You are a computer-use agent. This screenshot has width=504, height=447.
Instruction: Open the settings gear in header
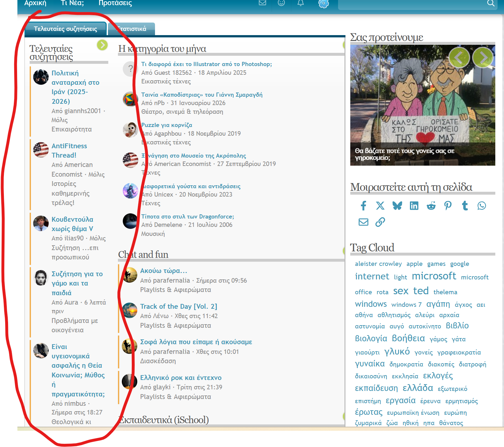pyautogui.click(x=323, y=4)
